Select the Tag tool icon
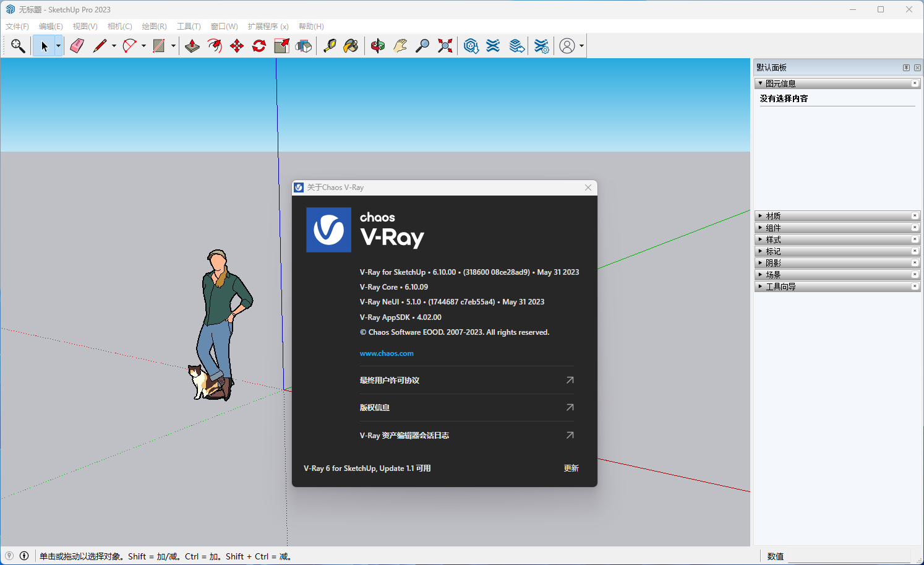The width and height of the screenshot is (924, 565). tap(304, 46)
